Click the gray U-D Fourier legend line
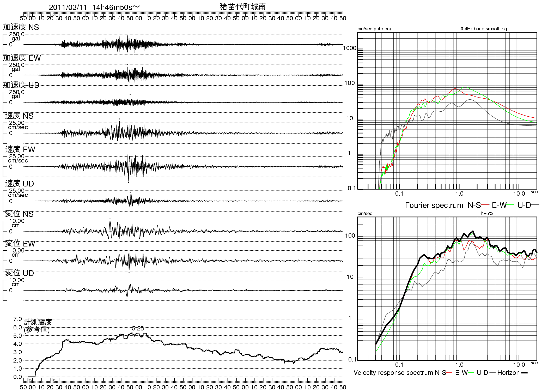 [x=535, y=205]
